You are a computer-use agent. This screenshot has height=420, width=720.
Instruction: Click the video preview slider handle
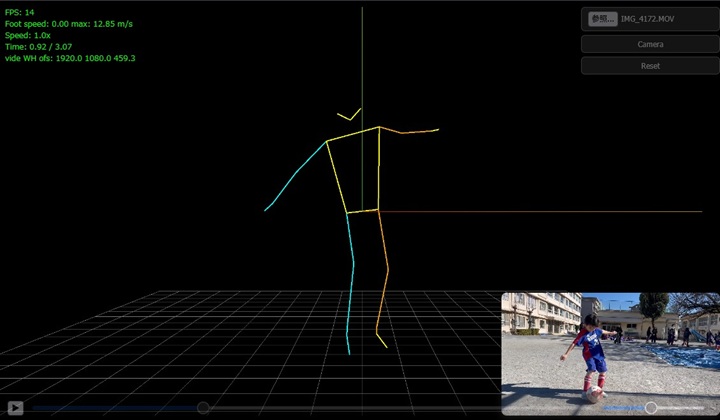(651, 408)
